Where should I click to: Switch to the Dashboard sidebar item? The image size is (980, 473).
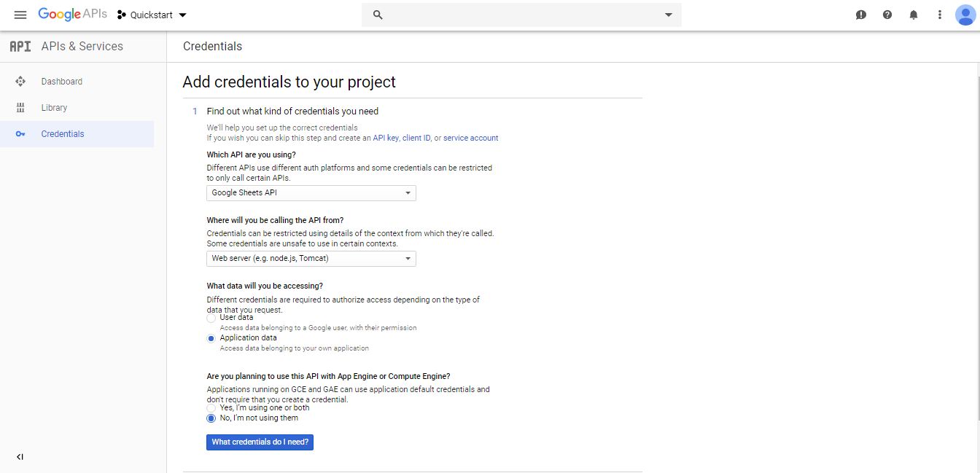(x=61, y=81)
